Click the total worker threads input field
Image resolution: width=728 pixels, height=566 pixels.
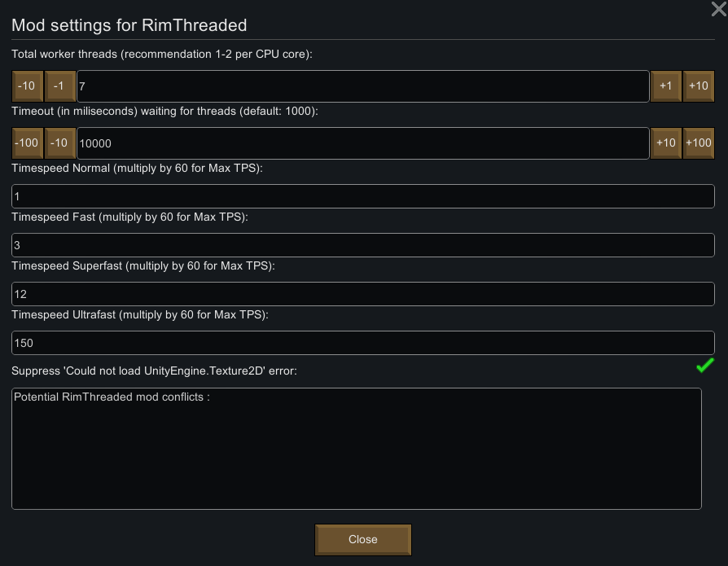(362, 86)
